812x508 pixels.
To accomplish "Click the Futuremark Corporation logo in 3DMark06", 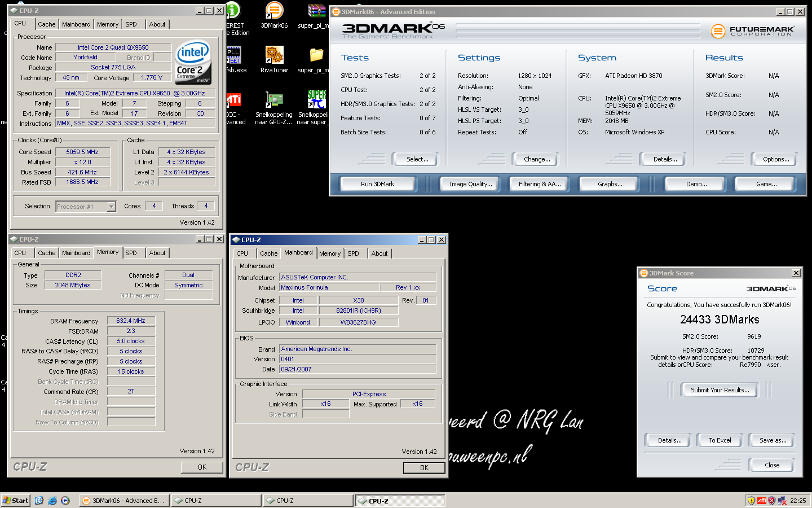I will [x=752, y=31].
